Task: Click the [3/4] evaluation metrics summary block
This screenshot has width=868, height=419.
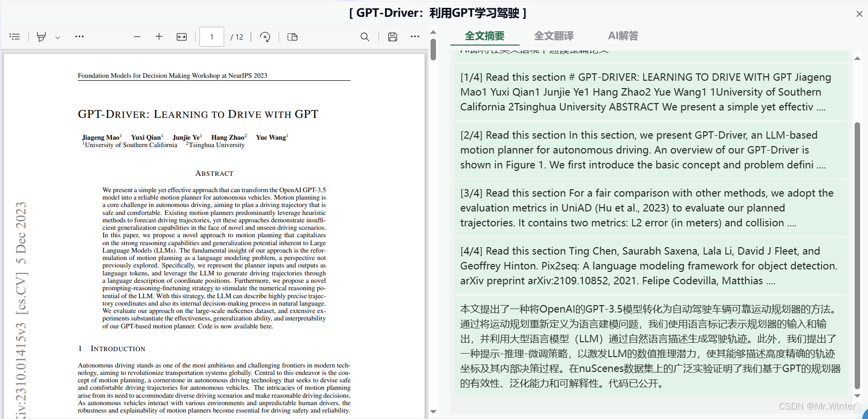Action: [651, 208]
